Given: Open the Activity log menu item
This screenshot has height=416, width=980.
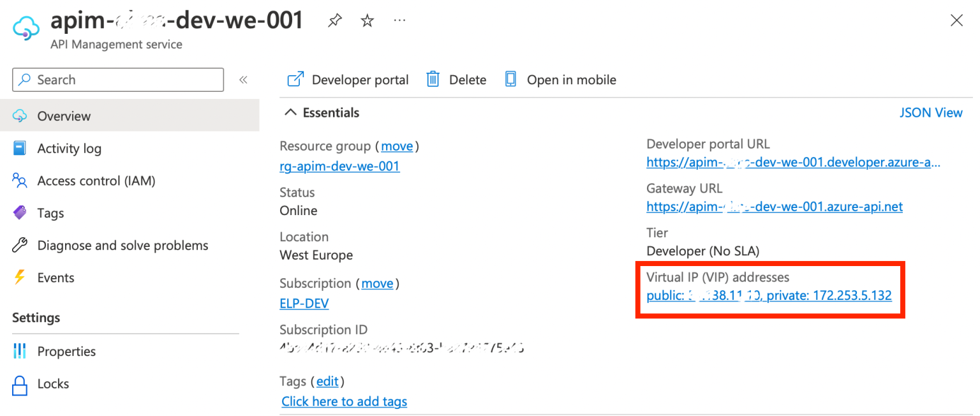Looking at the screenshot, I should [69, 149].
